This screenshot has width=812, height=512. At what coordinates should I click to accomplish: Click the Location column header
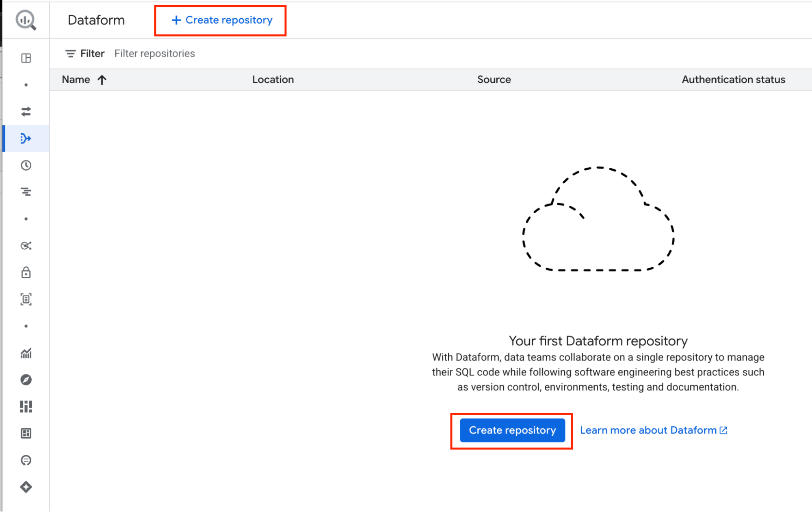[273, 80]
